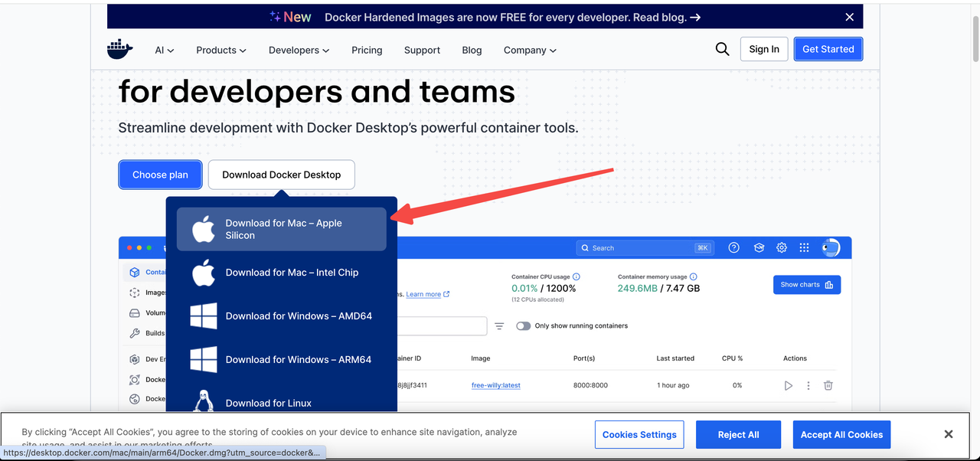The image size is (980, 461).
Task: Click the Containers sidebar cube icon
Action: pos(135,272)
